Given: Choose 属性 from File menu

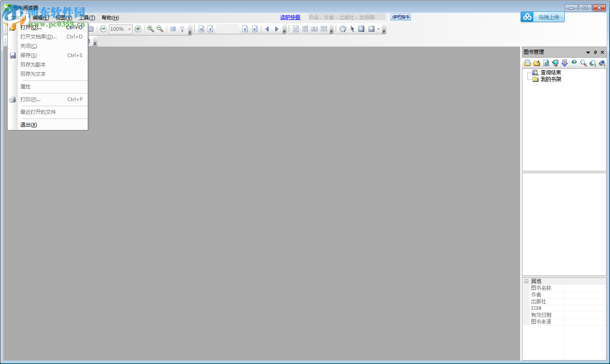Looking at the screenshot, I should (48, 86).
